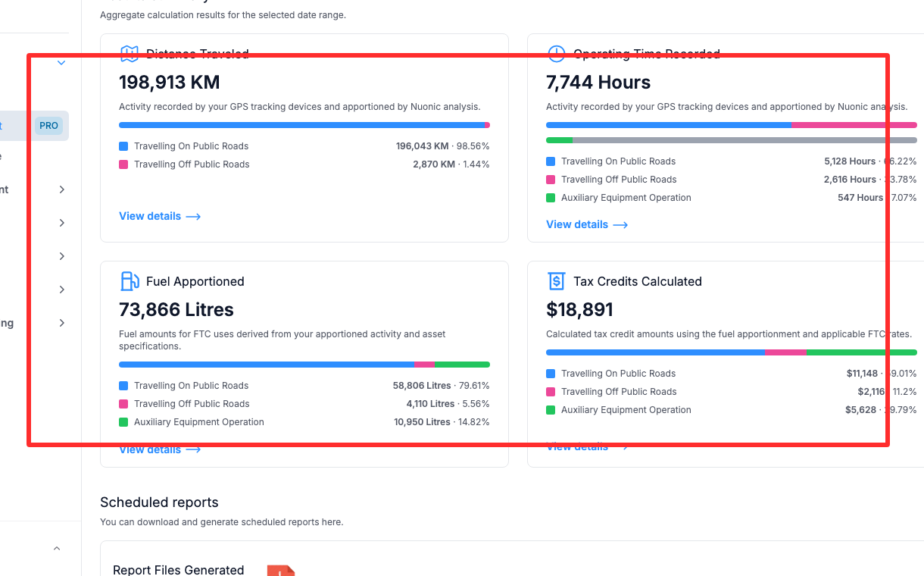The height and width of the screenshot is (576, 924).
Task: Click the clock icon beside Operating Time Recorded
Action: [557, 54]
